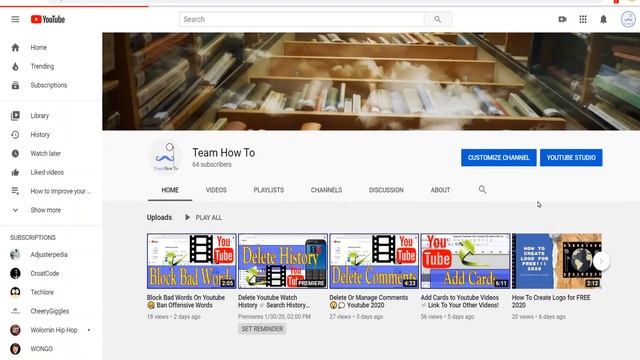Open the account avatar menu
The image size is (640, 360).
tap(628, 19)
